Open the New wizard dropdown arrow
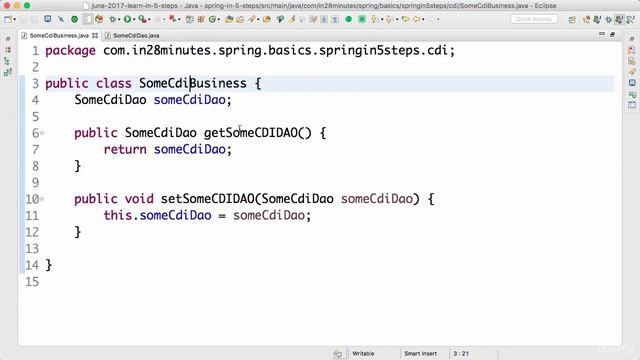 point(15,19)
